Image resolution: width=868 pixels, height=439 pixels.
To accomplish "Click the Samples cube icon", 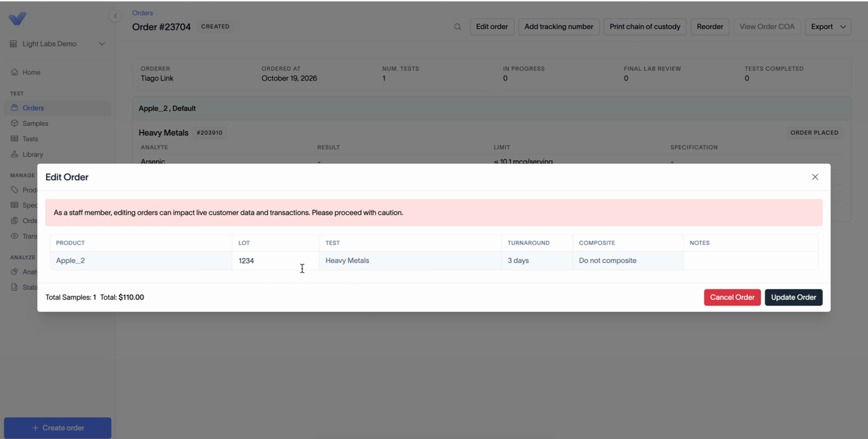I will click(x=14, y=123).
